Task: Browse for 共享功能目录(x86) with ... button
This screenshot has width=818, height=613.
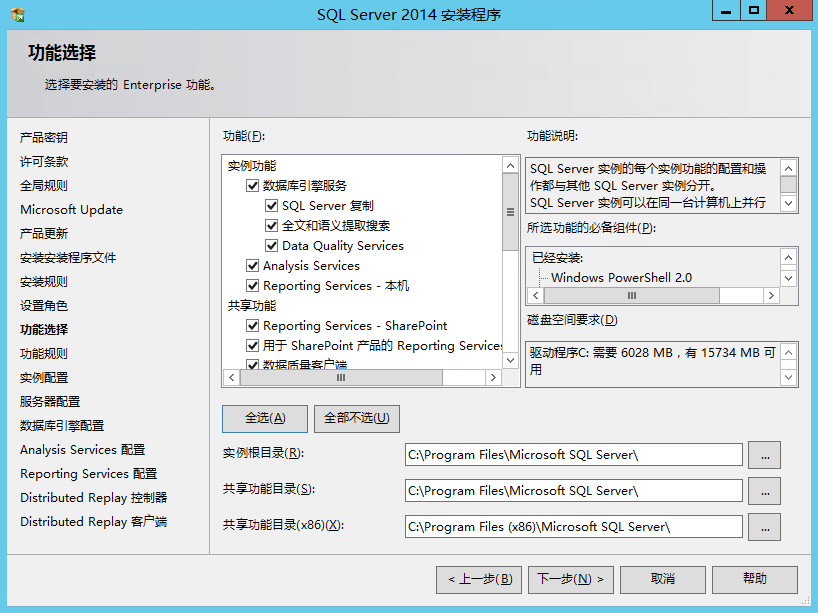Action: 764,527
